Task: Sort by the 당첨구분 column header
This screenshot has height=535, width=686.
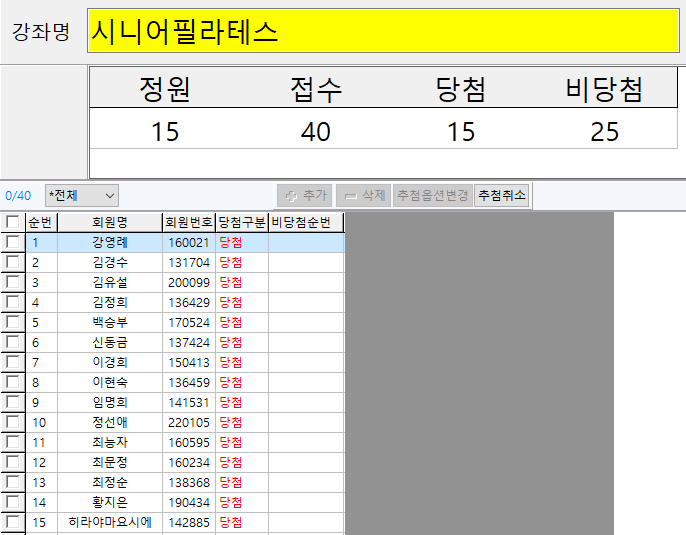Action: pos(242,222)
